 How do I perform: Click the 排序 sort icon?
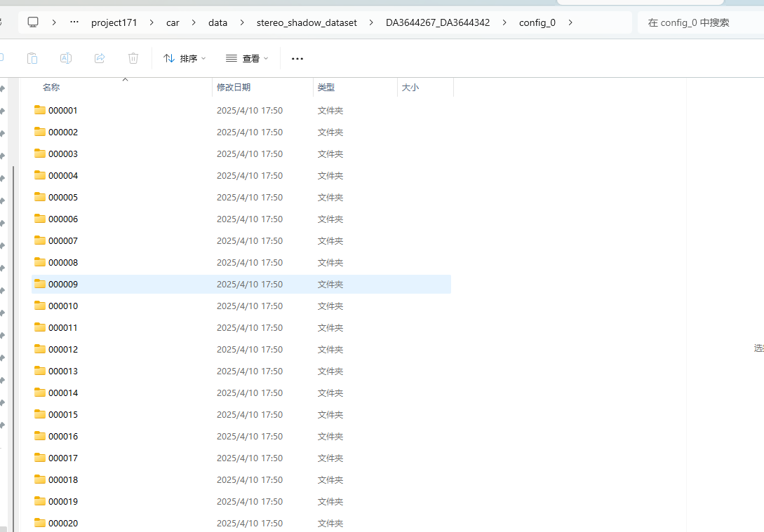coord(168,58)
